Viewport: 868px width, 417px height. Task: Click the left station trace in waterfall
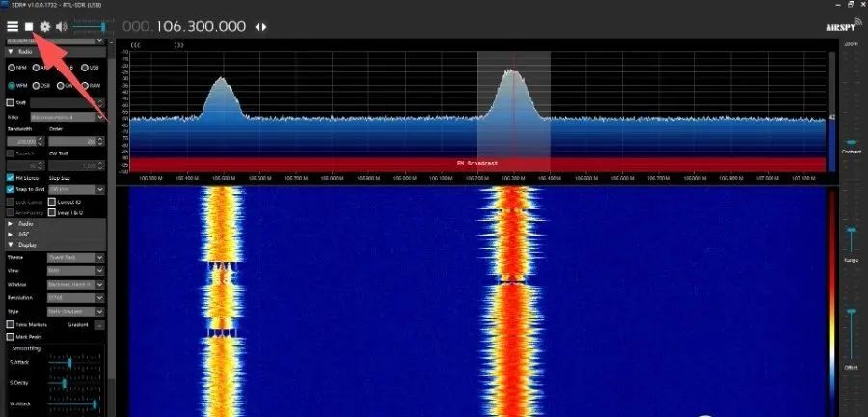pyautogui.click(x=222, y=302)
